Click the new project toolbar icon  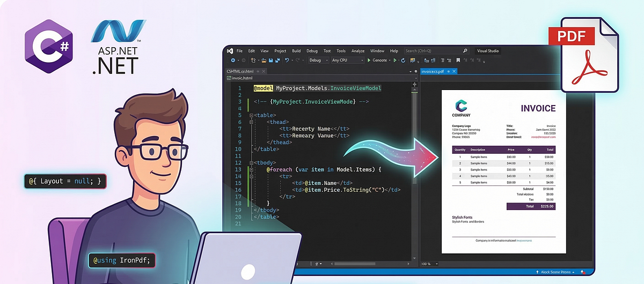(253, 60)
